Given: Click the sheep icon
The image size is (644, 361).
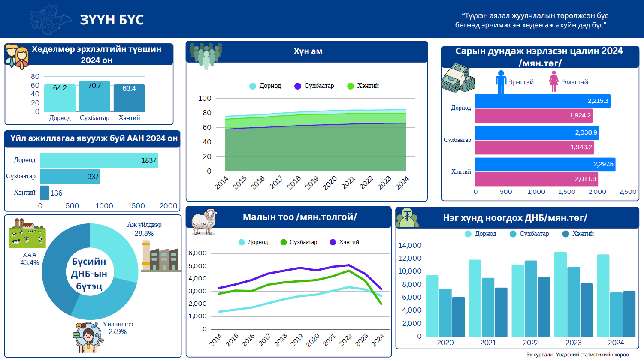Looking at the screenshot, I should 204,222.
